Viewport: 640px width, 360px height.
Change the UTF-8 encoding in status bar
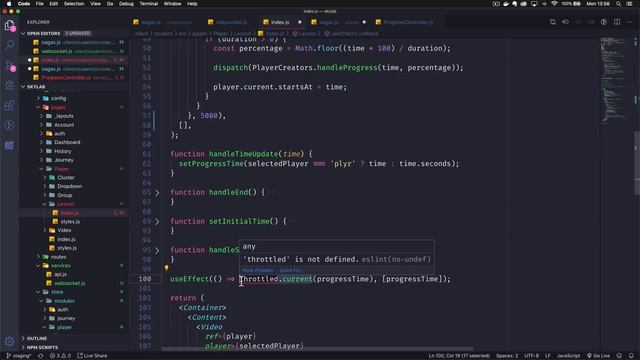click(x=531, y=356)
